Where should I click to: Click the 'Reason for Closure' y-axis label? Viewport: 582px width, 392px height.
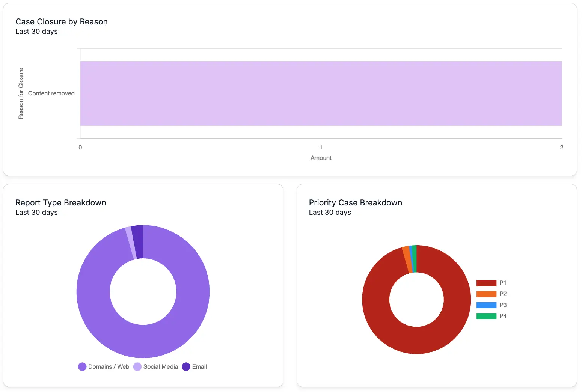[21, 93]
